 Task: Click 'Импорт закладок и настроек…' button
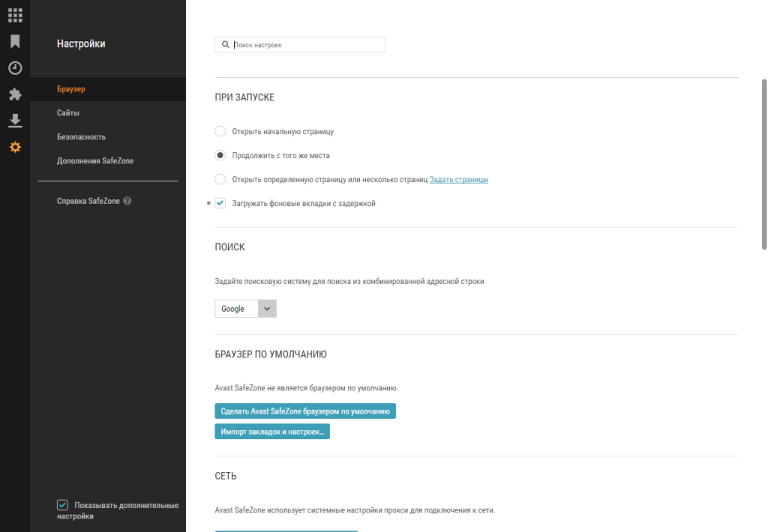272,431
